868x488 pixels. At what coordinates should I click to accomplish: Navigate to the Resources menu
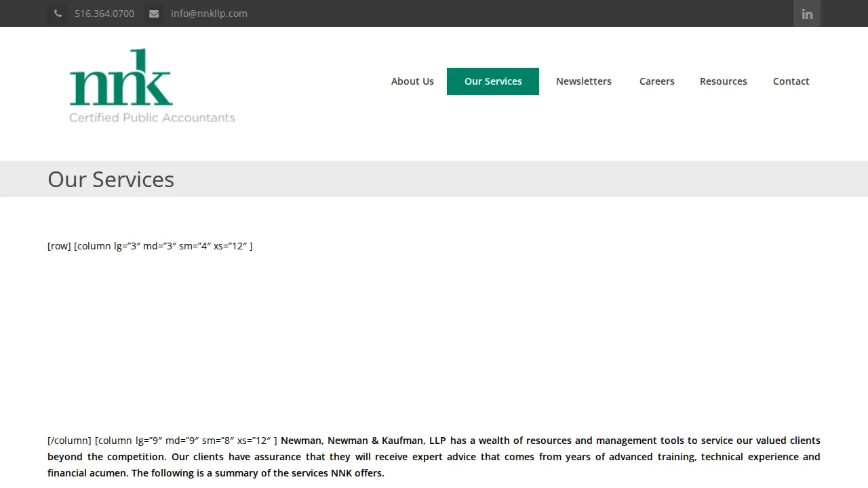[x=724, y=81]
